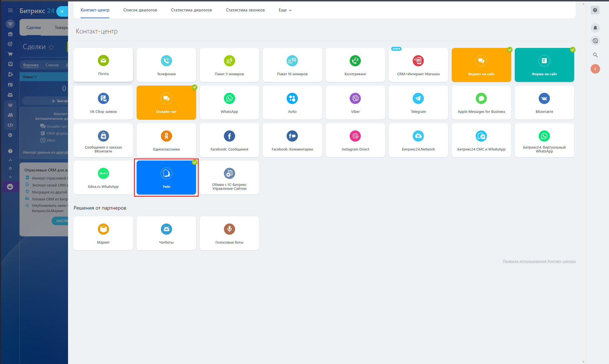Open the Одноклассники channel tile
The width and height of the screenshot is (609, 364).
click(166, 140)
